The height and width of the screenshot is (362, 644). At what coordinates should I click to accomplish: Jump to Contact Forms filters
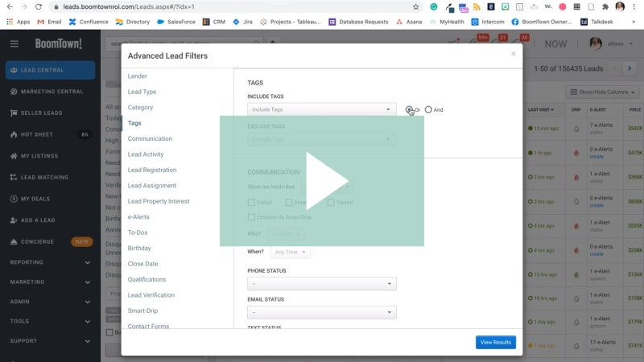tap(148, 326)
